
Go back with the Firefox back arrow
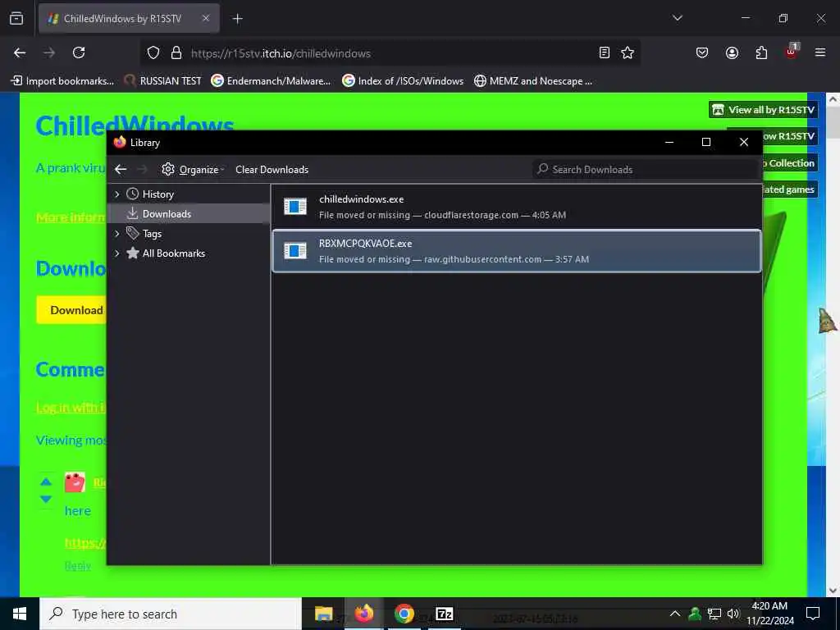coord(20,52)
